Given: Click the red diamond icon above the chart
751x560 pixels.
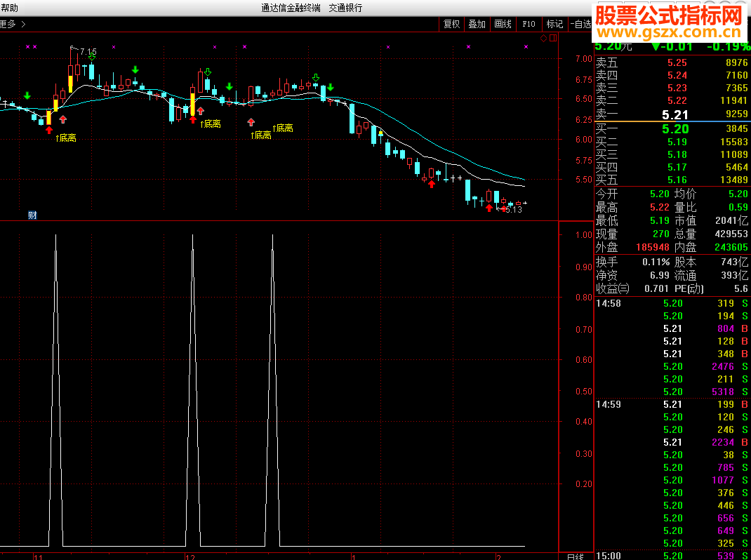Looking at the screenshot, I should tap(544, 39).
